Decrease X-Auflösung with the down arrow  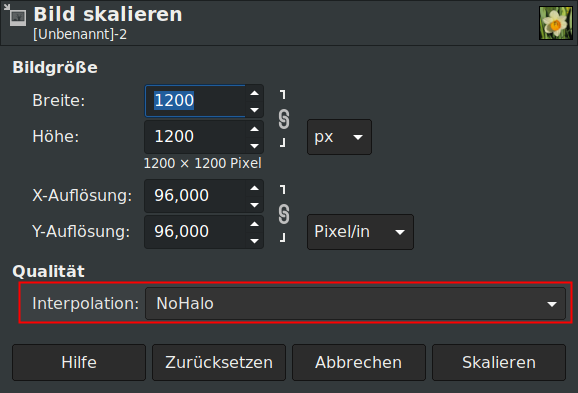pos(254,205)
